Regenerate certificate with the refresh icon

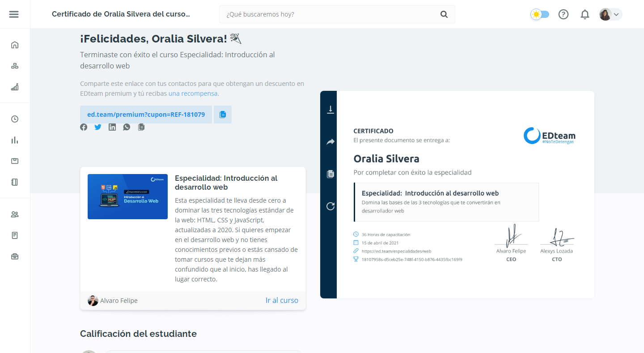[x=330, y=206]
